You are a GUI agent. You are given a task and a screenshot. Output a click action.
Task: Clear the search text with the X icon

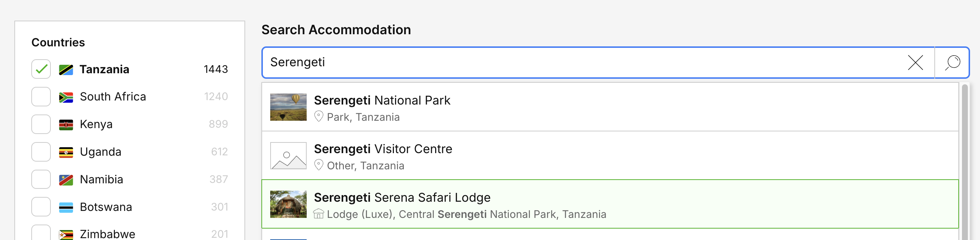click(915, 62)
